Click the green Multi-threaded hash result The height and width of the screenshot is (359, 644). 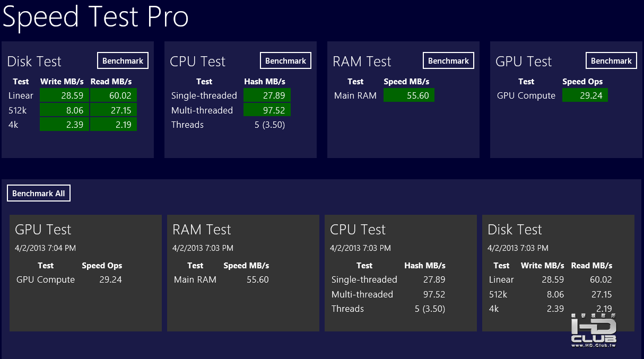pos(267,110)
